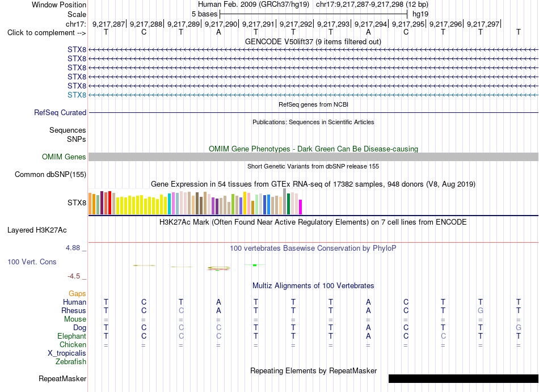Click the '5 bases' scale label
Image resolution: width=539 pixels, height=392 pixels.
pyautogui.click(x=204, y=14)
